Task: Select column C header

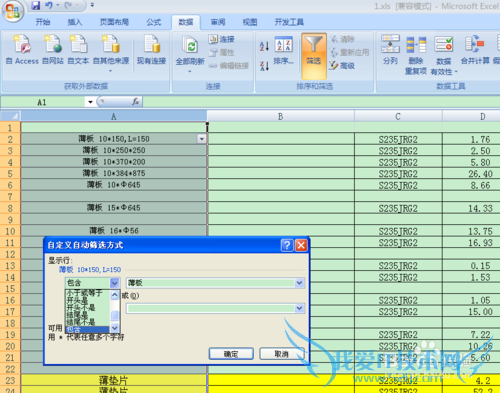Action: click(398, 116)
